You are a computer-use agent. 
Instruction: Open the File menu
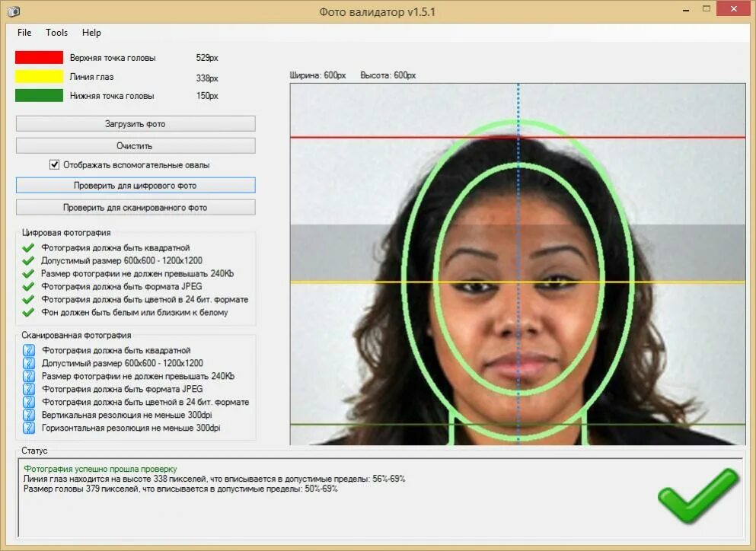point(24,32)
